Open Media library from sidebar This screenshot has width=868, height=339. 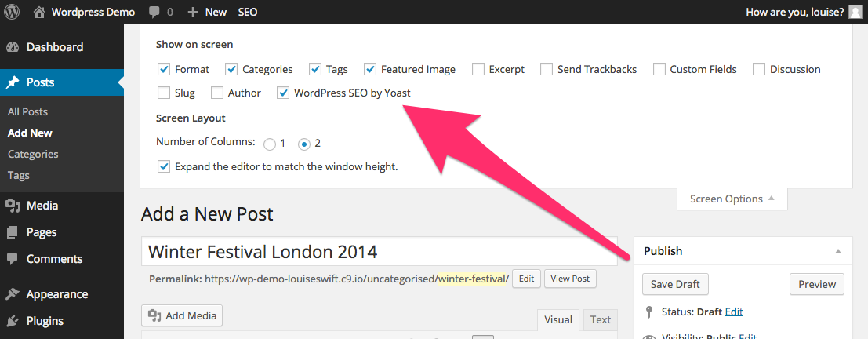tap(42, 206)
